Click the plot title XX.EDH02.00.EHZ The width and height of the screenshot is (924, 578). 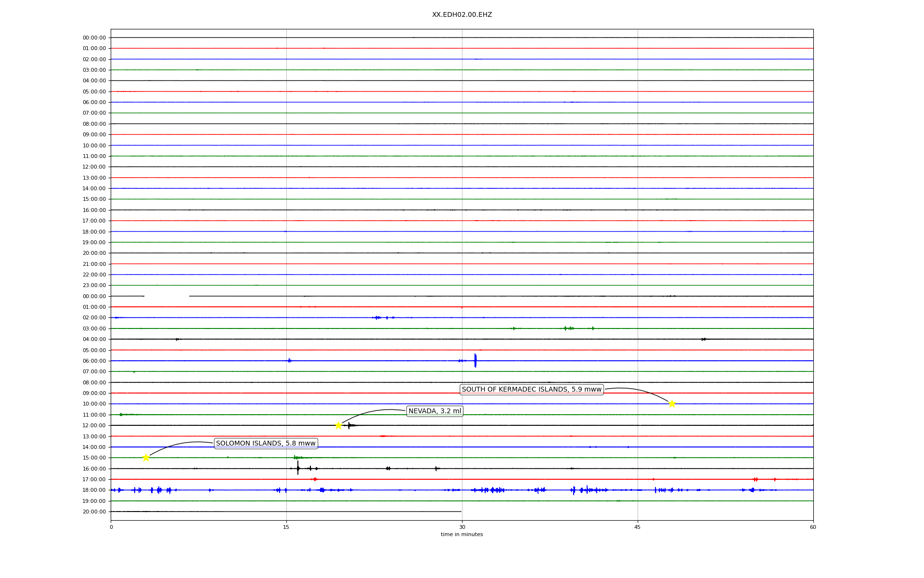click(x=462, y=15)
